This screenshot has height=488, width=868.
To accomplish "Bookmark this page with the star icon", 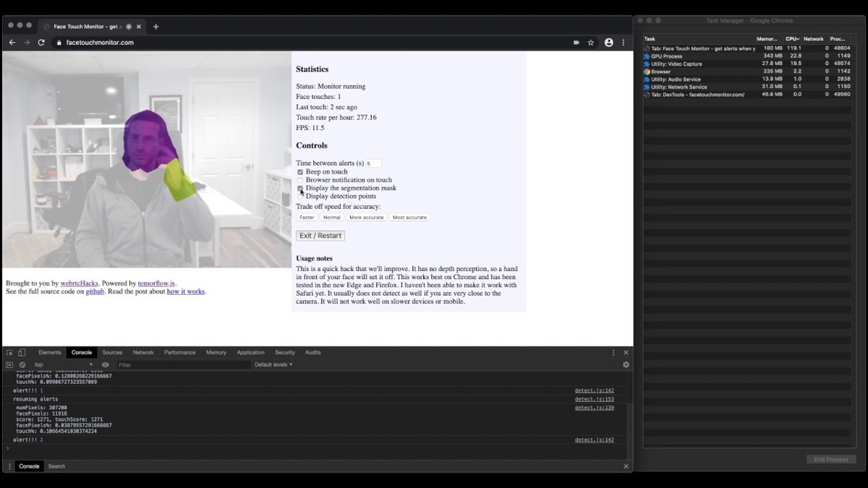I will pyautogui.click(x=590, y=43).
